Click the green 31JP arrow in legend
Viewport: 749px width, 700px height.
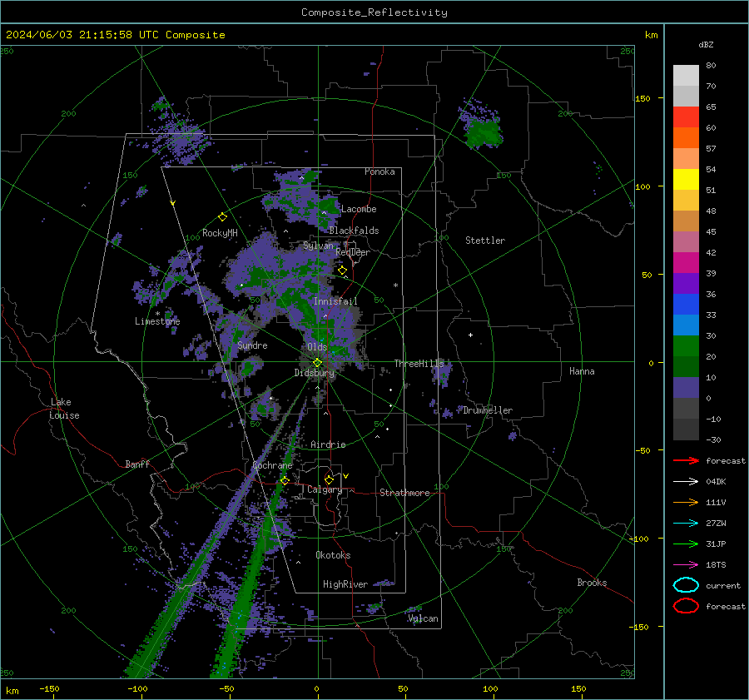coord(686,544)
